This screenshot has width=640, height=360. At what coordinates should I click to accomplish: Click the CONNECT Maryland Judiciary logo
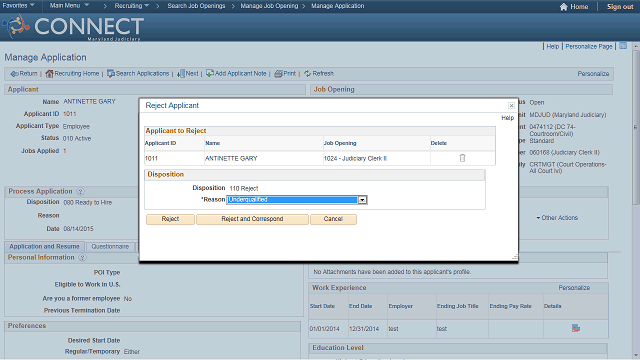73,27
